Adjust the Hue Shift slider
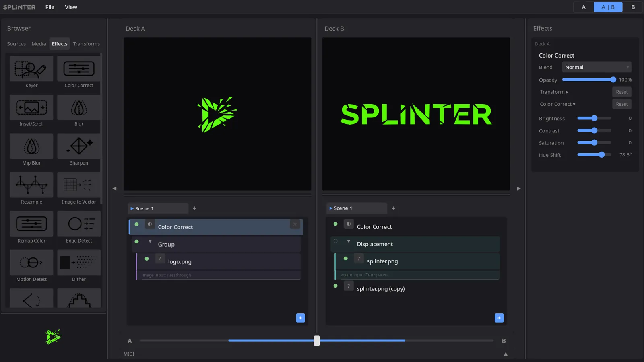Screen dimensions: 644x362 594,155
